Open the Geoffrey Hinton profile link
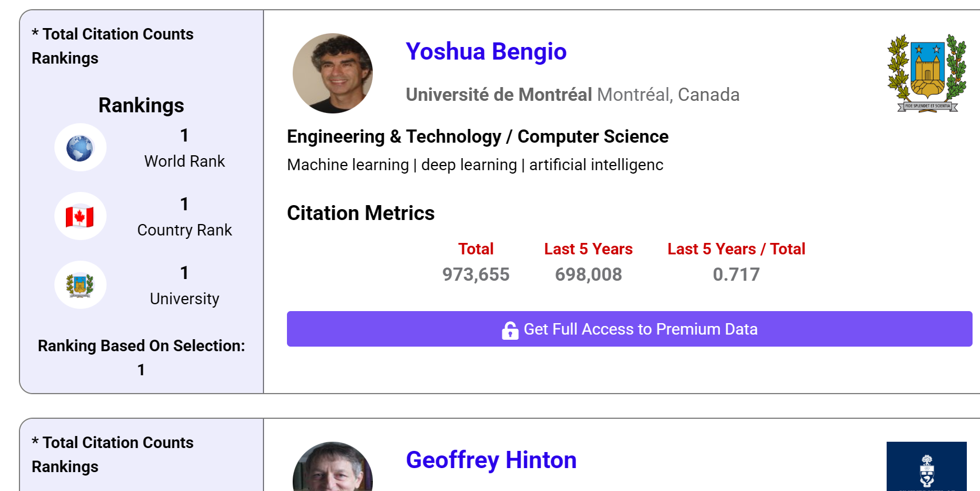This screenshot has width=980, height=491. [491, 460]
